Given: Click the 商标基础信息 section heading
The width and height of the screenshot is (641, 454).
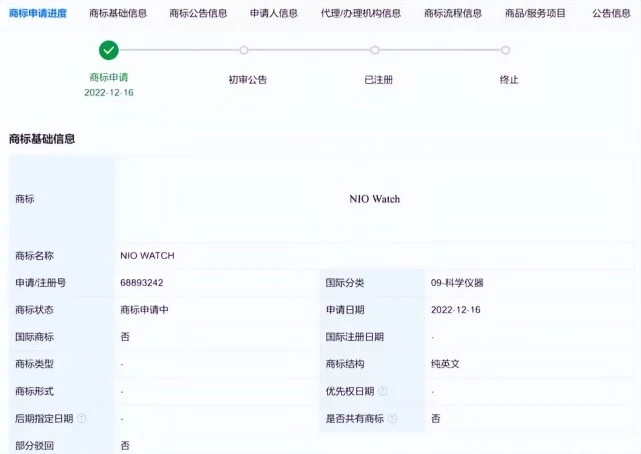Looking at the screenshot, I should tap(42, 139).
